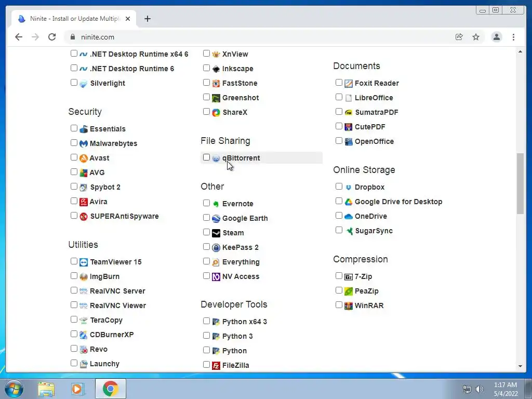Click the Python 3 label
The width and height of the screenshot is (532, 399).
click(237, 337)
